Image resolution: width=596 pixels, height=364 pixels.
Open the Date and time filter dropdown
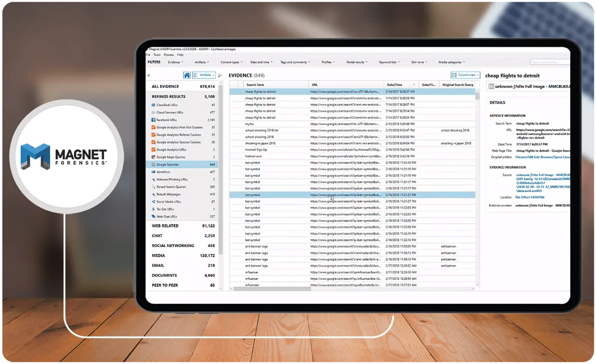point(261,62)
